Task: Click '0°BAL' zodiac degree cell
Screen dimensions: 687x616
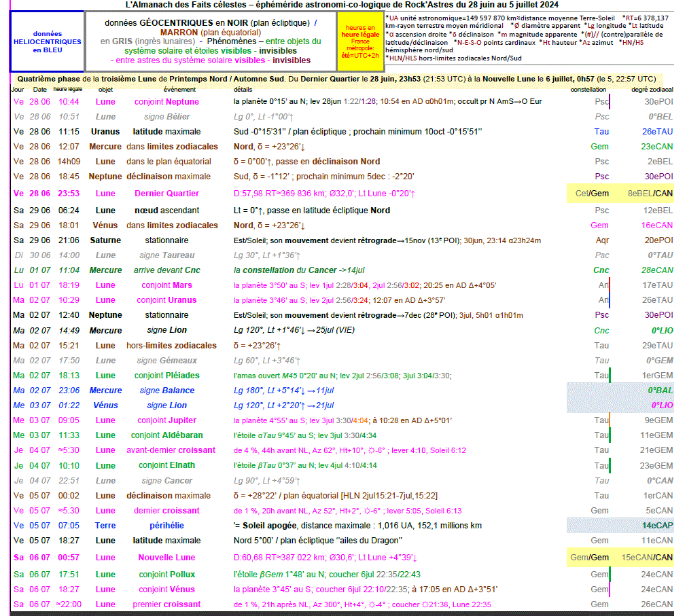Action: coord(660,390)
